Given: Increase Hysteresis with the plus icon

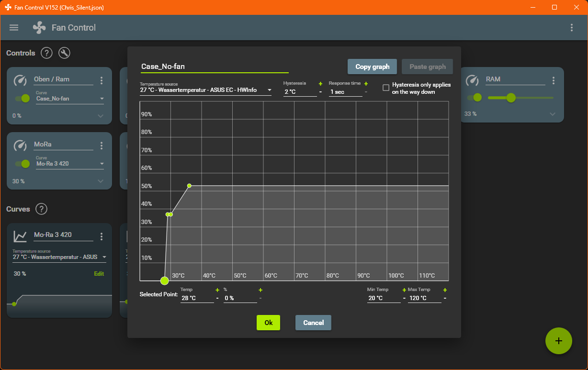Looking at the screenshot, I should 320,84.
